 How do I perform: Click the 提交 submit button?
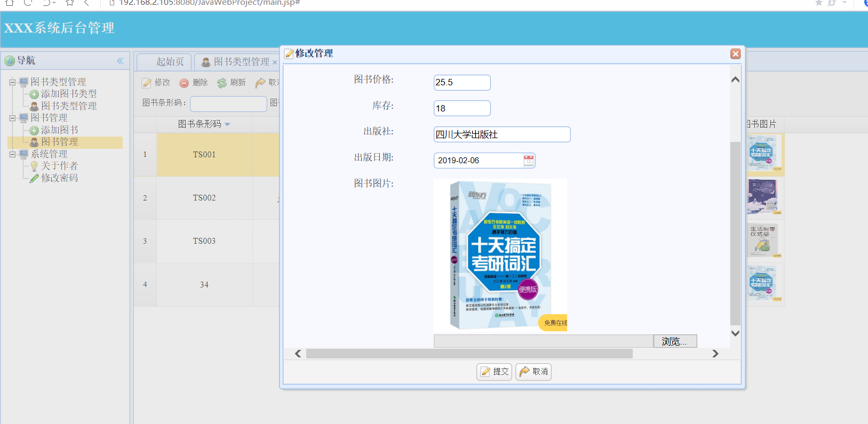click(x=494, y=372)
